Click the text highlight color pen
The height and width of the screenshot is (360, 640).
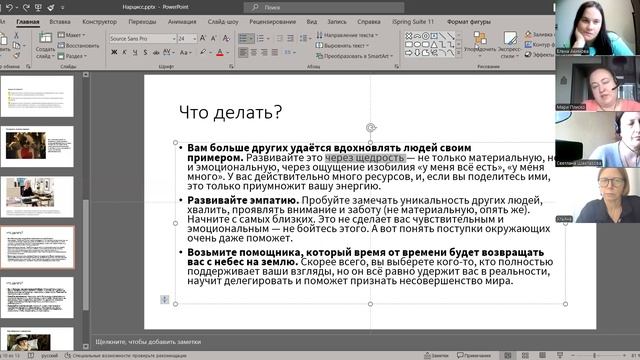(203, 52)
